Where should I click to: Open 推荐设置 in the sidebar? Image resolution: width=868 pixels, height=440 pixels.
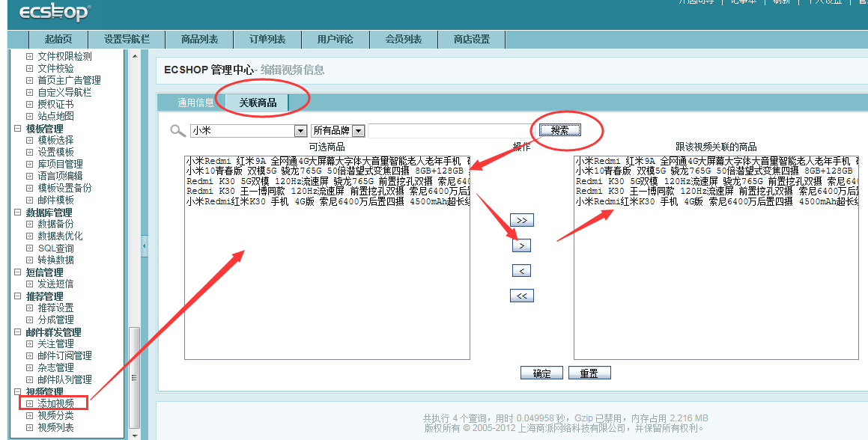[55, 308]
